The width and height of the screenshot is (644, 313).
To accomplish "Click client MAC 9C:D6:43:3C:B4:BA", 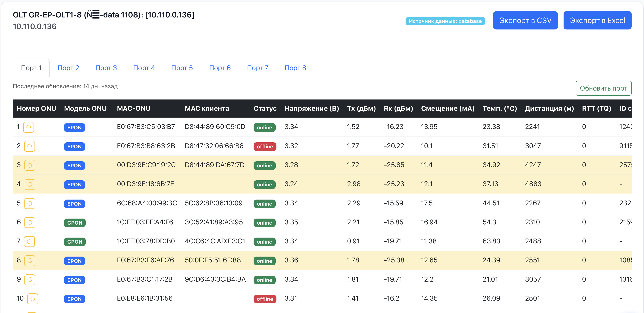I will (215, 279).
